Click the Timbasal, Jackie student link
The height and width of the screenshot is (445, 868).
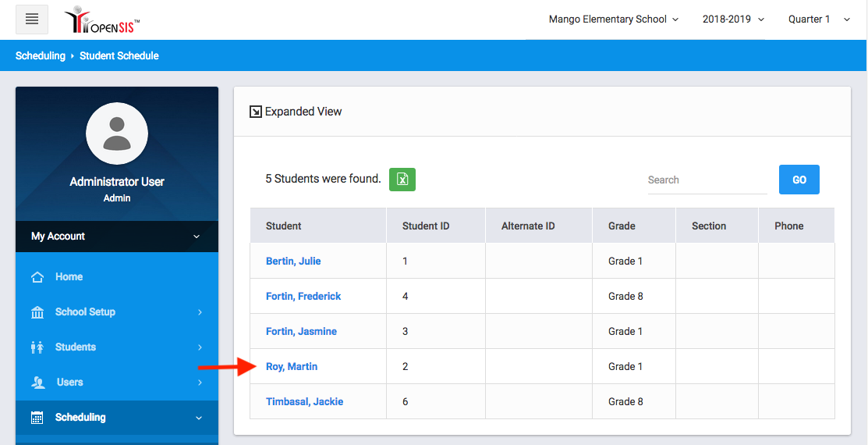click(304, 402)
